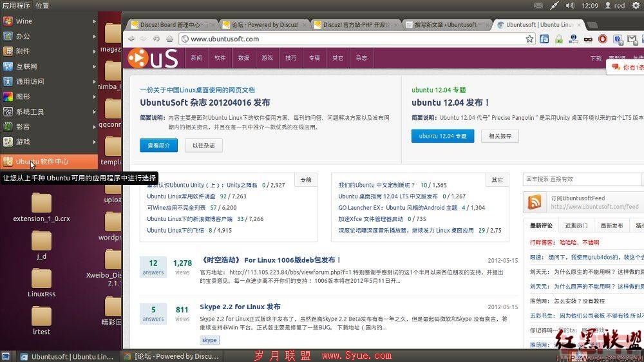Click the blue 'fa' extension icon
The image size is (644, 362).
point(544,39)
